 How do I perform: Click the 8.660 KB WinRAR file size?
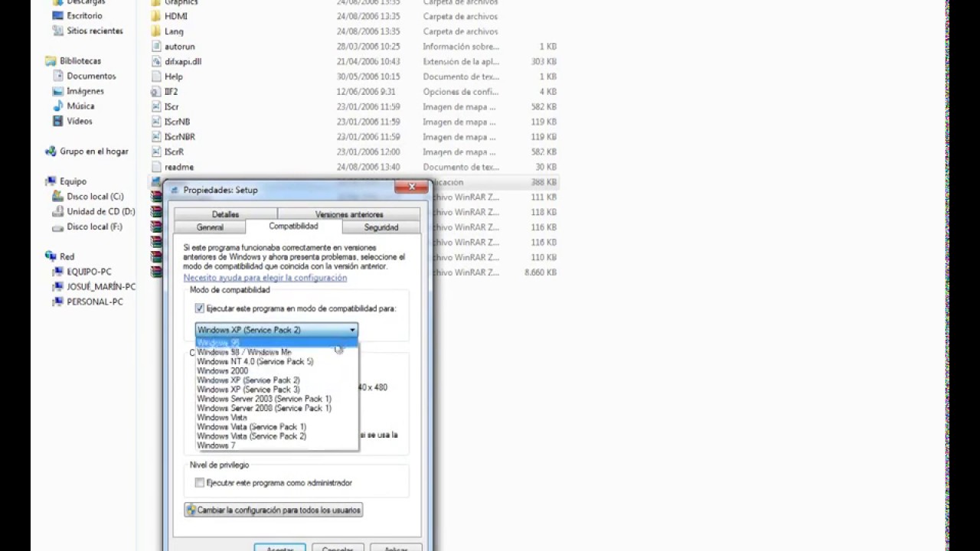(541, 272)
